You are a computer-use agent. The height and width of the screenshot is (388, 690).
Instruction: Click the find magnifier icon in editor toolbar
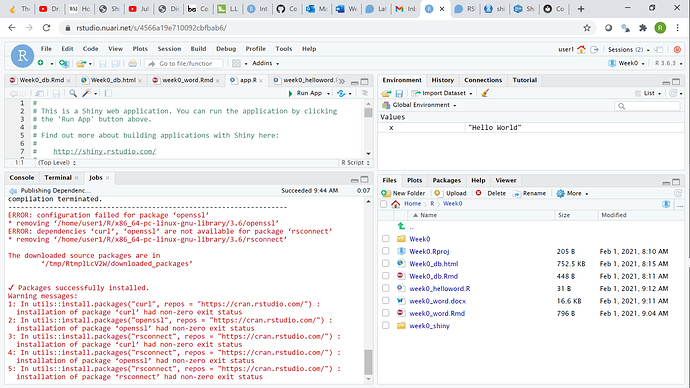(x=73, y=93)
